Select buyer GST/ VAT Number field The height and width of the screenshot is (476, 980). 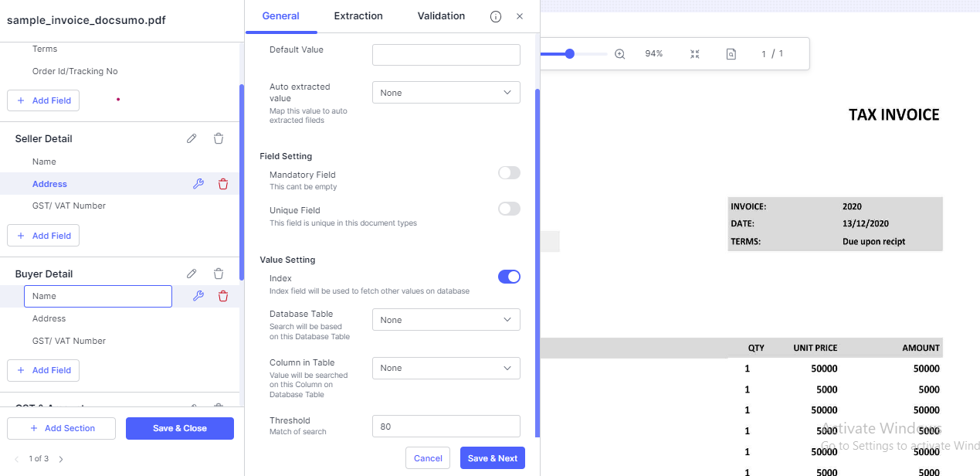pos(69,341)
